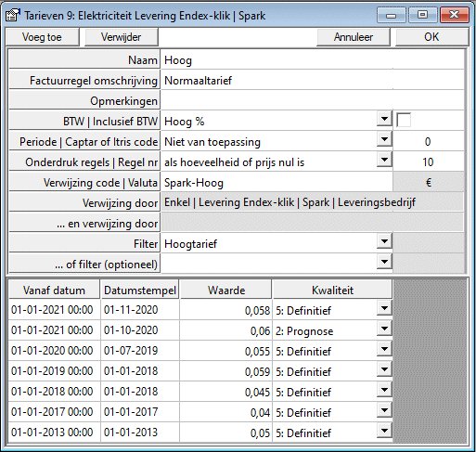Toggle the Inclusief BTW checkbox
Screen dimensions: 476x452
[404, 121]
